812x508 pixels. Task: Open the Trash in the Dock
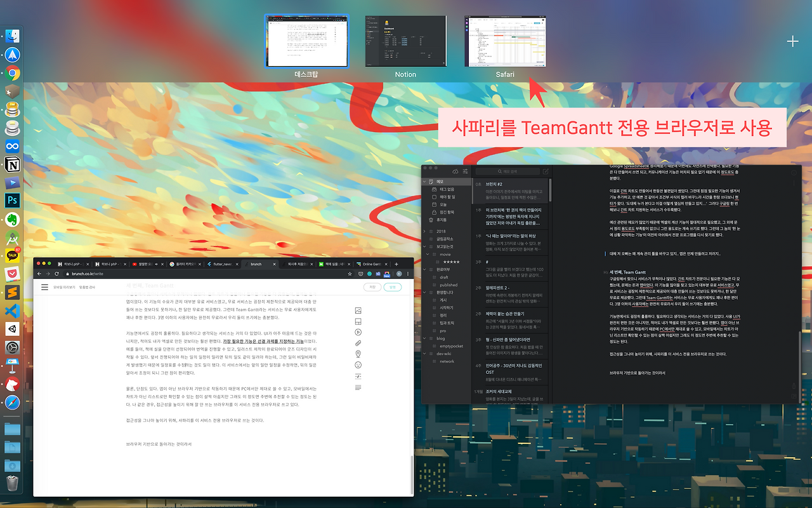[x=12, y=484]
